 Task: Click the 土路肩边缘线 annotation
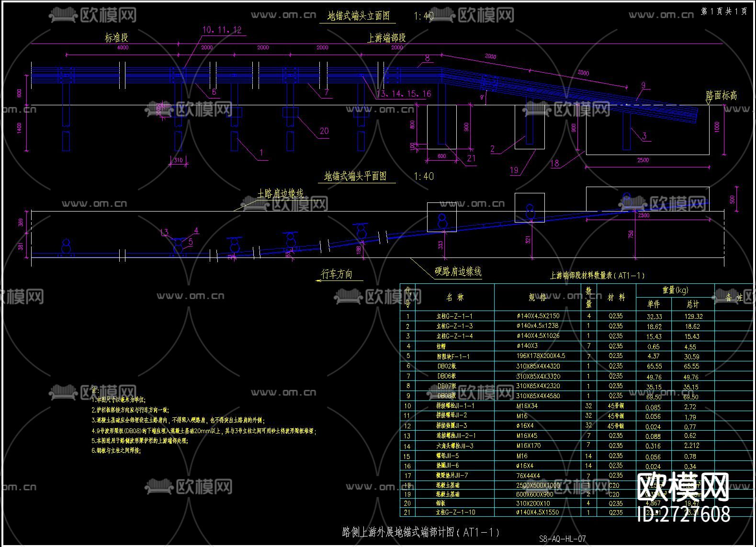coord(280,194)
